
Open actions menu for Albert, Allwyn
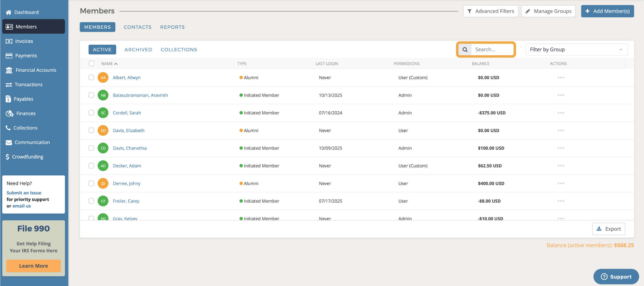[561, 77]
